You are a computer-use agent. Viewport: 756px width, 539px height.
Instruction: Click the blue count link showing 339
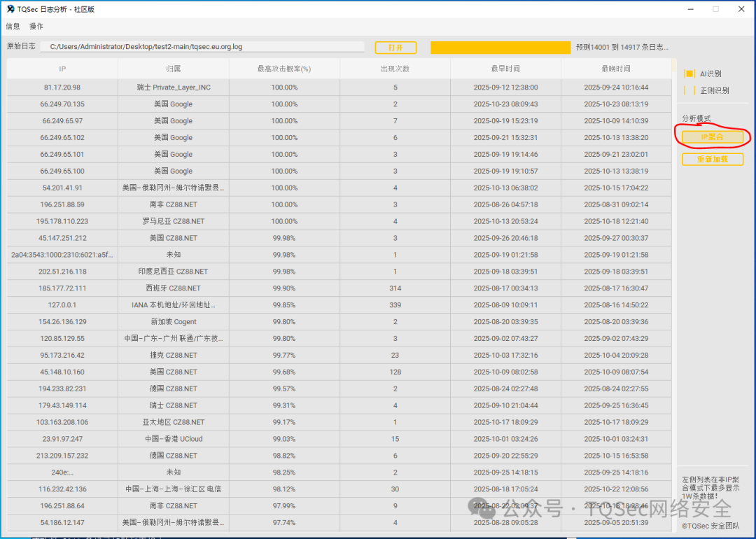tap(395, 304)
